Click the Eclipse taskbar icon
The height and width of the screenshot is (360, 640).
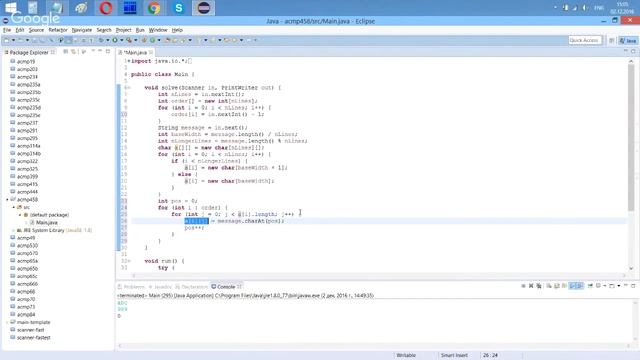coord(203,8)
